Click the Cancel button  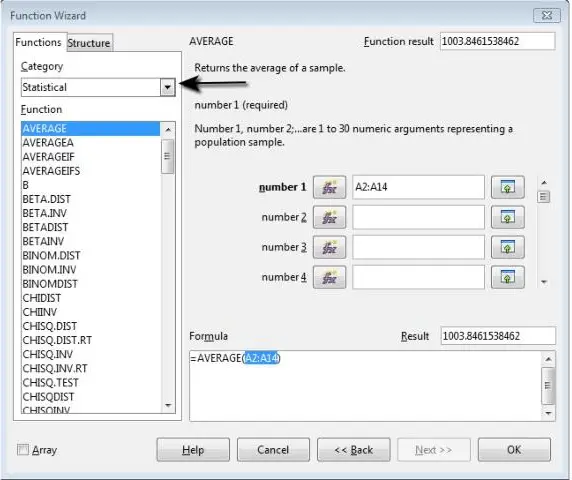point(273,450)
